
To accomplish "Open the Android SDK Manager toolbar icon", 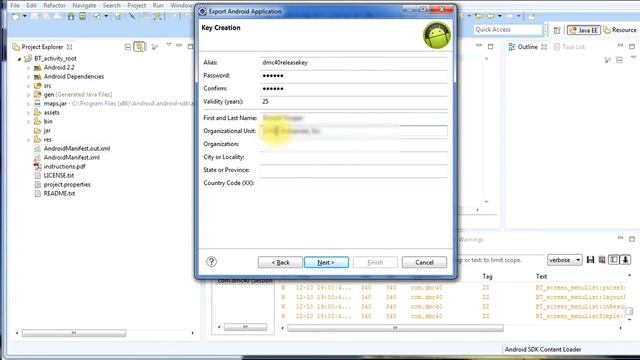I will pyautogui.click(x=71, y=16).
